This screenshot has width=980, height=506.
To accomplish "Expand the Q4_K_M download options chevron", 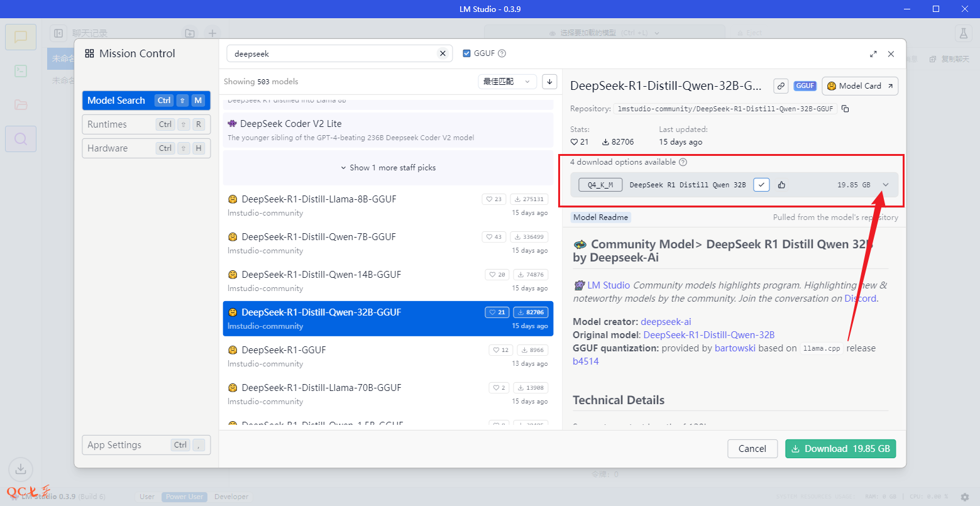I will coord(886,185).
